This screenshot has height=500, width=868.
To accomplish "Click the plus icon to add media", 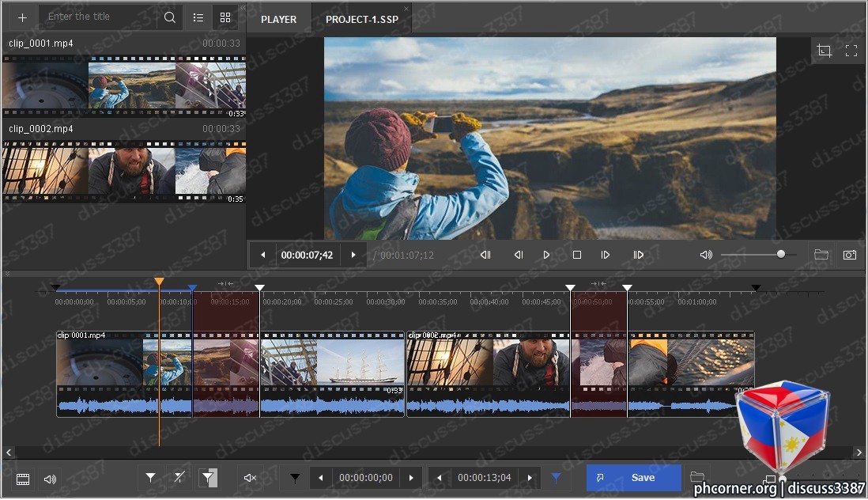I will coord(22,17).
